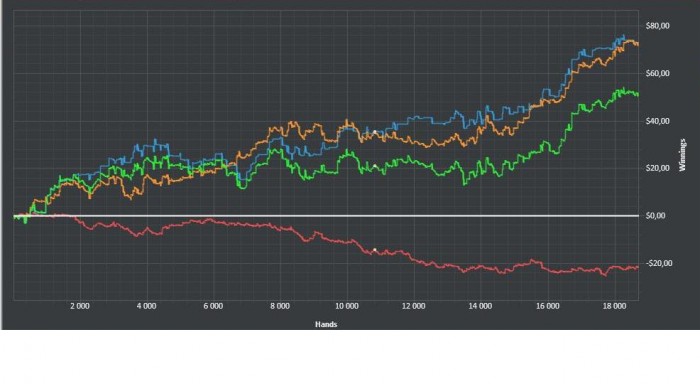Click the 4 000 hands axis label
Image resolution: width=700 pixels, height=384 pixels.
146,306
